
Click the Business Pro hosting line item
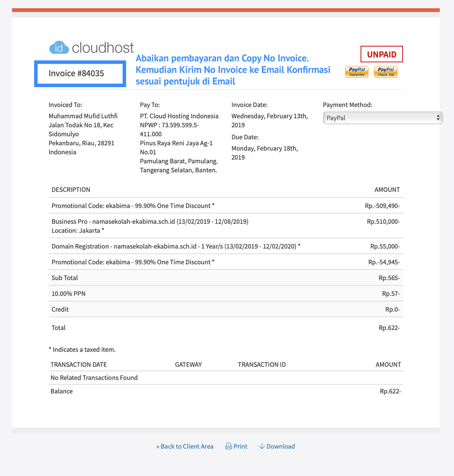[x=150, y=222]
